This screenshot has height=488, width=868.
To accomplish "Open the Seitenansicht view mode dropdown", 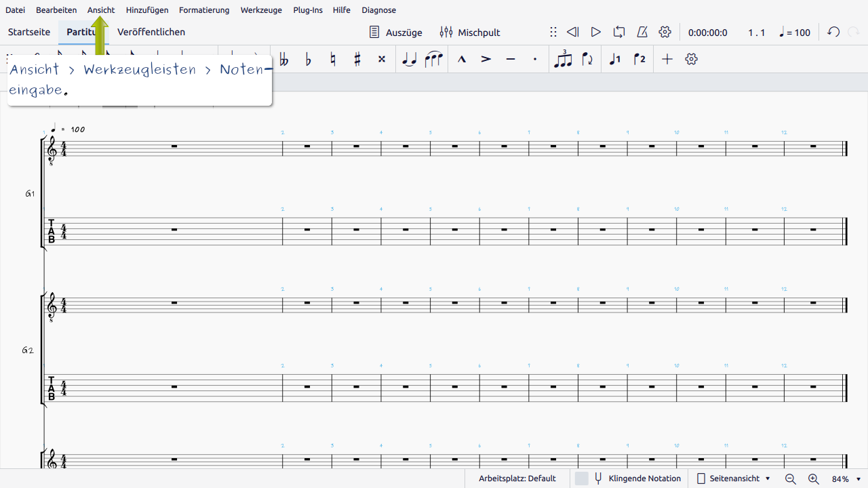I will (734, 479).
